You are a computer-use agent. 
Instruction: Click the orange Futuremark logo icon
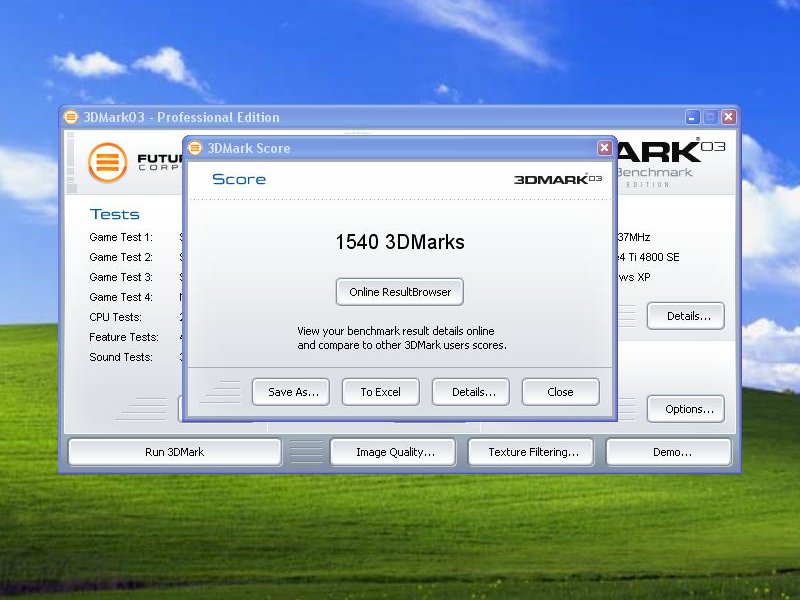point(108,162)
